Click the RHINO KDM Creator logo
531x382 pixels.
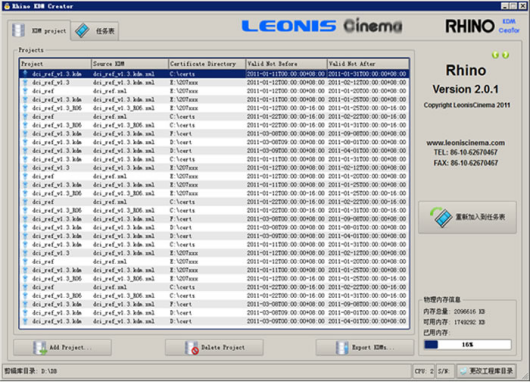pyautogui.click(x=482, y=26)
